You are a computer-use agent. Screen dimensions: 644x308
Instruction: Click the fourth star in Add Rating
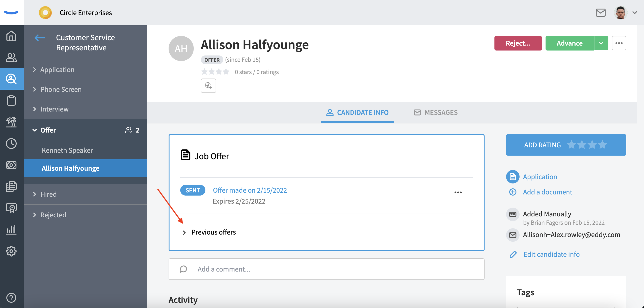(603, 144)
